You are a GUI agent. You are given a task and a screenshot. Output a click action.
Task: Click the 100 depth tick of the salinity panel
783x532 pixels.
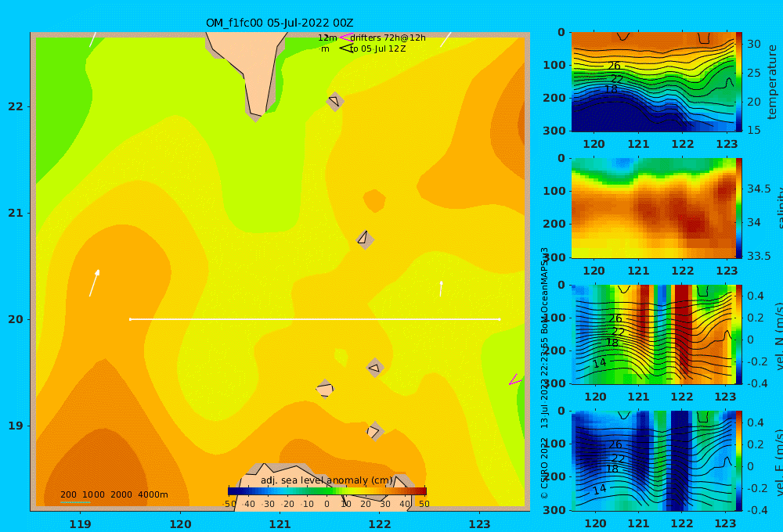click(x=554, y=191)
